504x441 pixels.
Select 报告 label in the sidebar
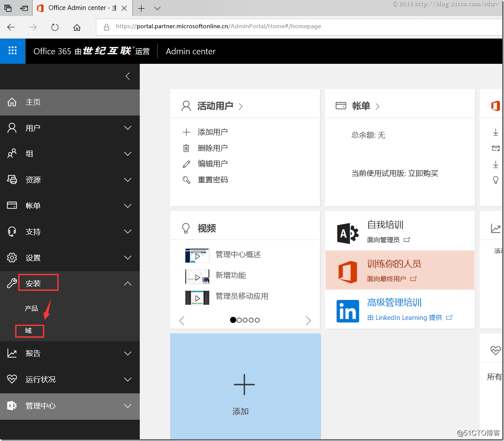[x=33, y=353]
